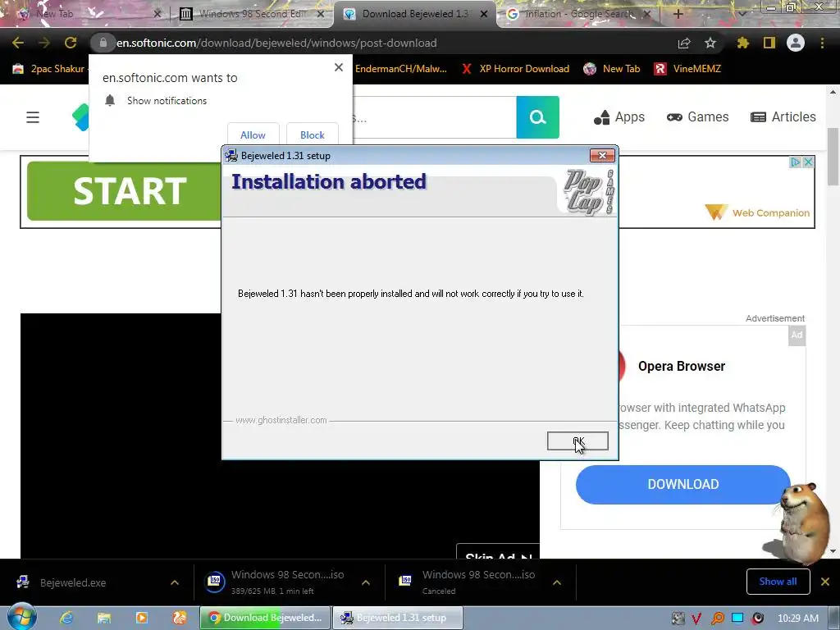Open Windows Explorer from taskbar
This screenshot has width=840, height=630.
pyautogui.click(x=104, y=618)
